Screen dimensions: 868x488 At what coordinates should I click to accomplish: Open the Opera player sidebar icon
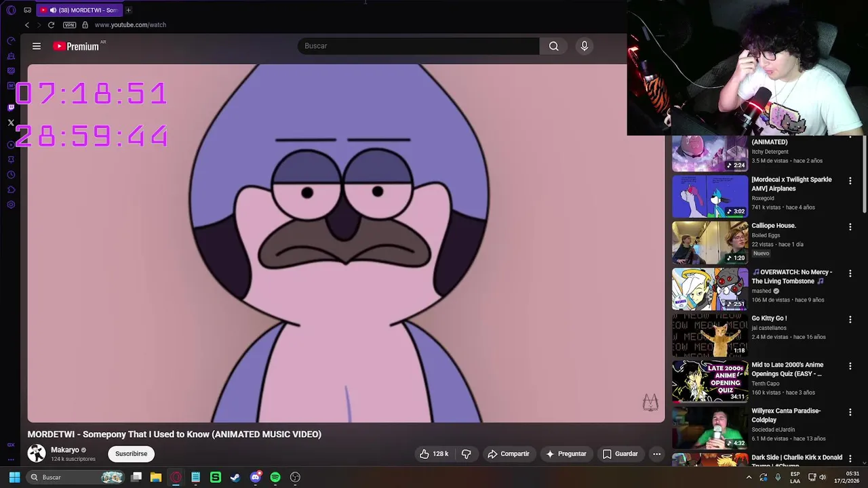(x=11, y=144)
